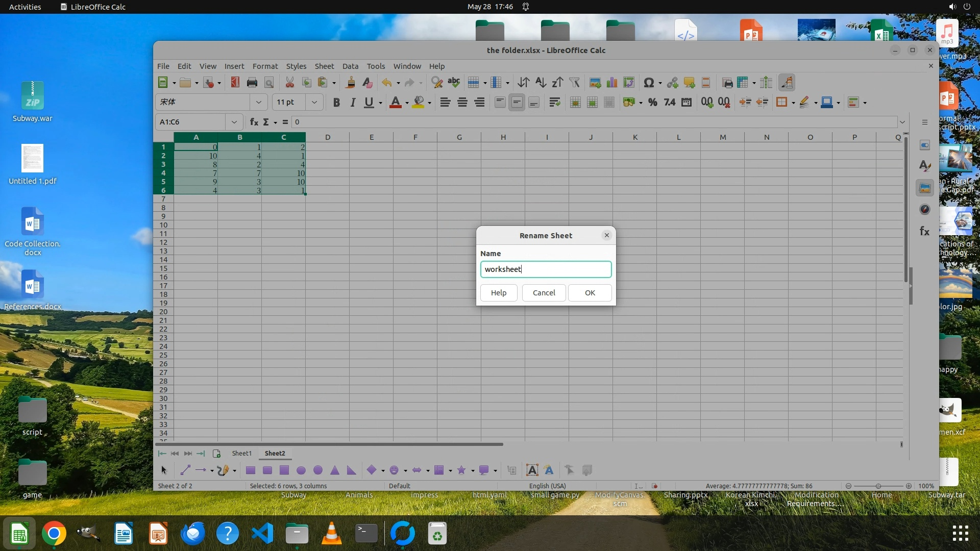Click the Insert Chart toolbar icon
Viewport: 980px width, 551px height.
coord(612,83)
